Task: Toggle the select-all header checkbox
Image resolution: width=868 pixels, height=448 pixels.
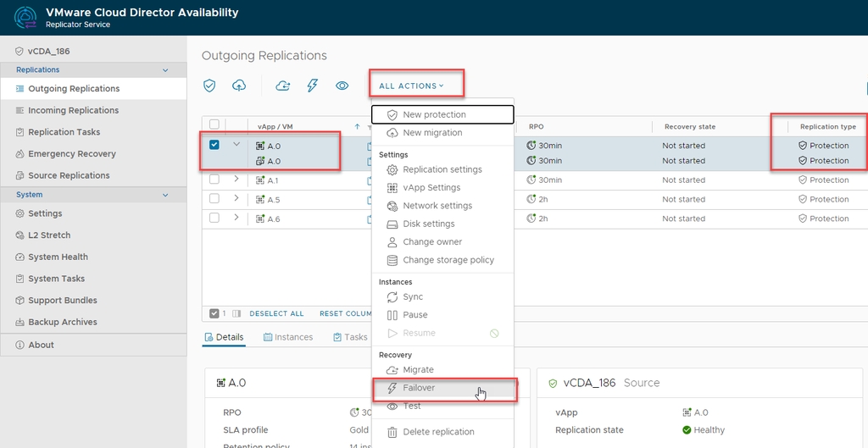Action: pos(214,125)
